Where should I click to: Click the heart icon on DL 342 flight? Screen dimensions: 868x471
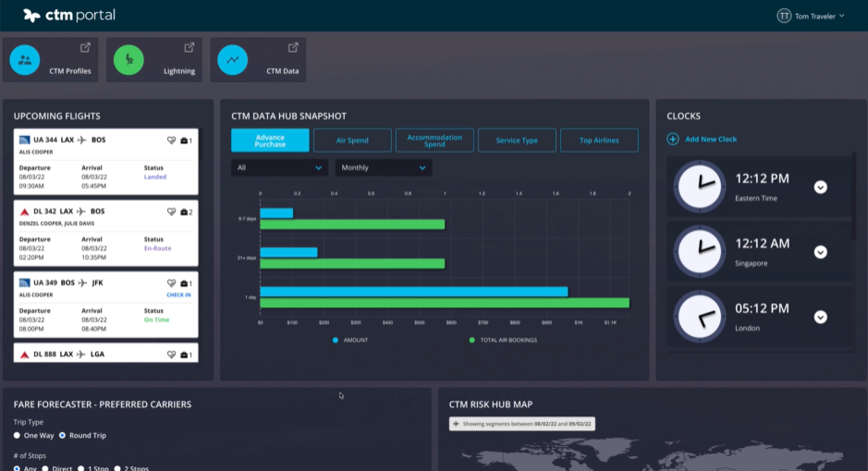tap(171, 212)
